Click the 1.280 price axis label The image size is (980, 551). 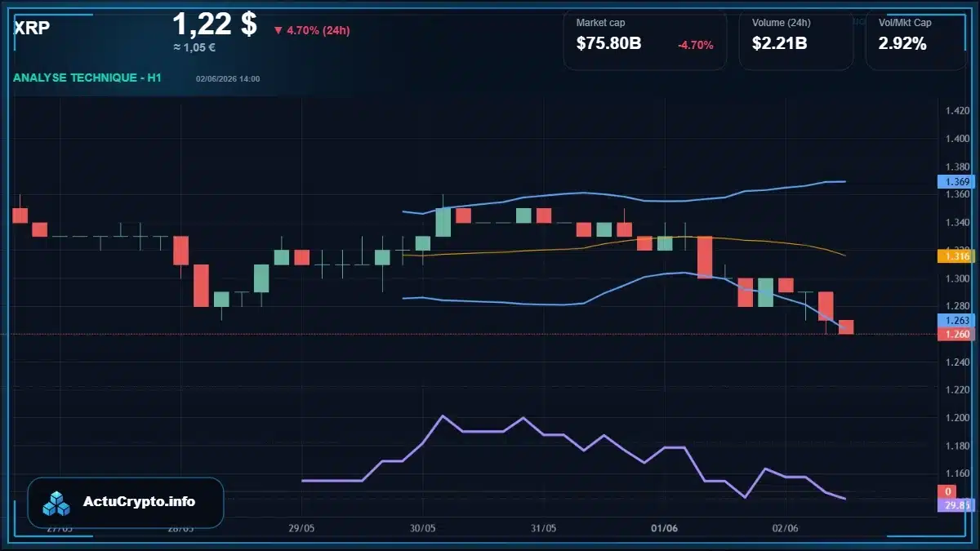click(957, 306)
